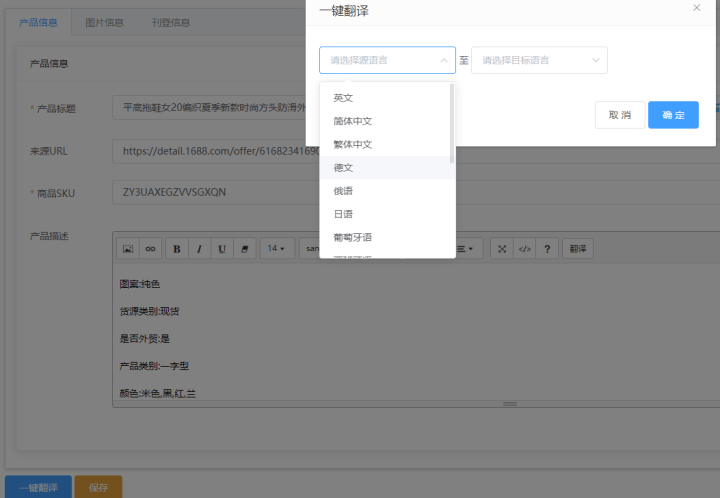Open the source language dropdown
Image resolution: width=720 pixels, height=498 pixels.
click(387, 60)
